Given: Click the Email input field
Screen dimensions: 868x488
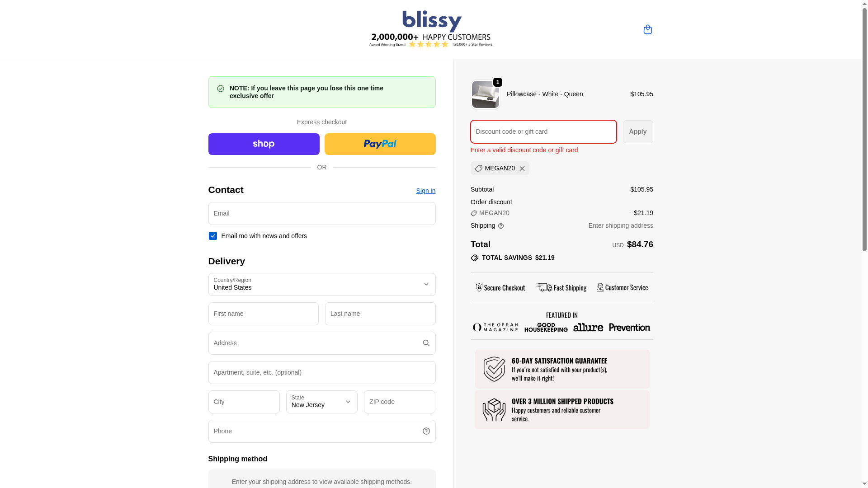Looking at the screenshot, I should click(321, 213).
